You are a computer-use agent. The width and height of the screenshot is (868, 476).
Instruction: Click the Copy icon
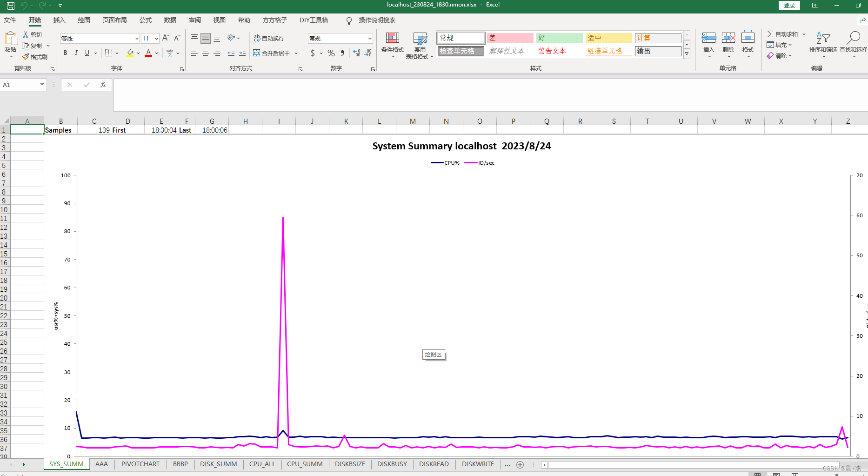pos(26,46)
